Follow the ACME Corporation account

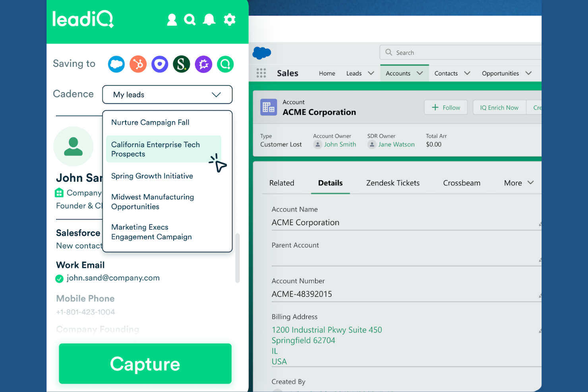click(x=445, y=107)
